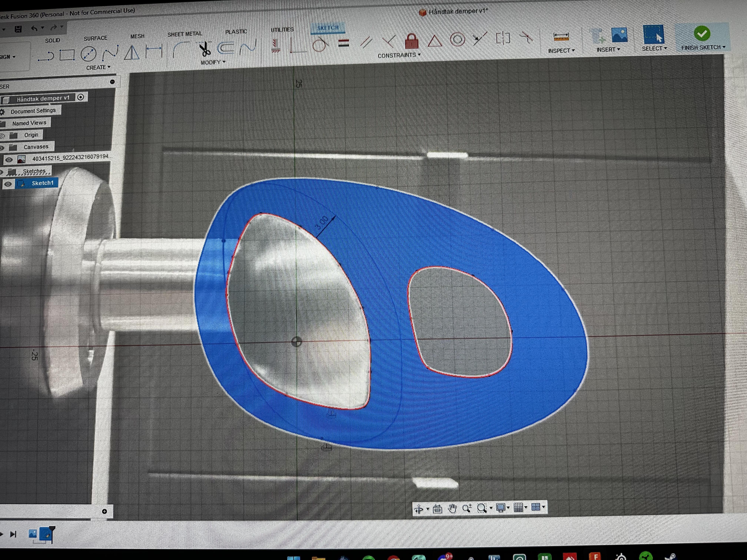This screenshot has height=560, width=747.
Task: Select the Sketch Dimension tool
Action: (x=154, y=51)
